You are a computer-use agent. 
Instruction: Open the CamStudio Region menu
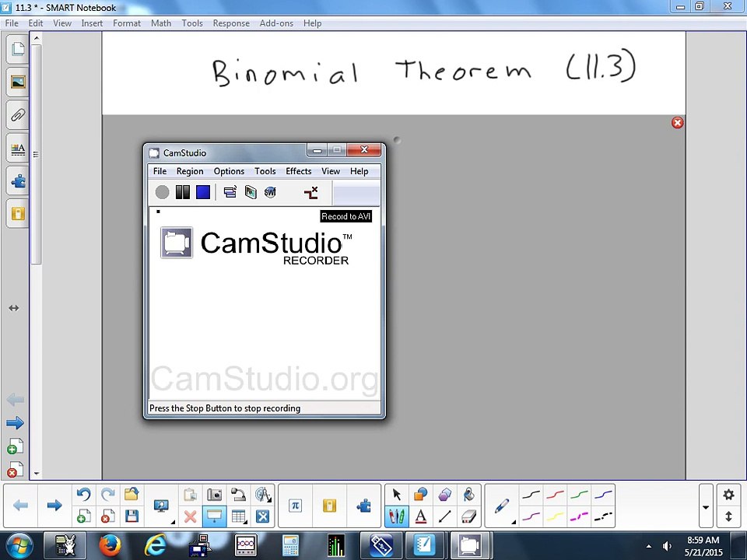[x=190, y=171]
